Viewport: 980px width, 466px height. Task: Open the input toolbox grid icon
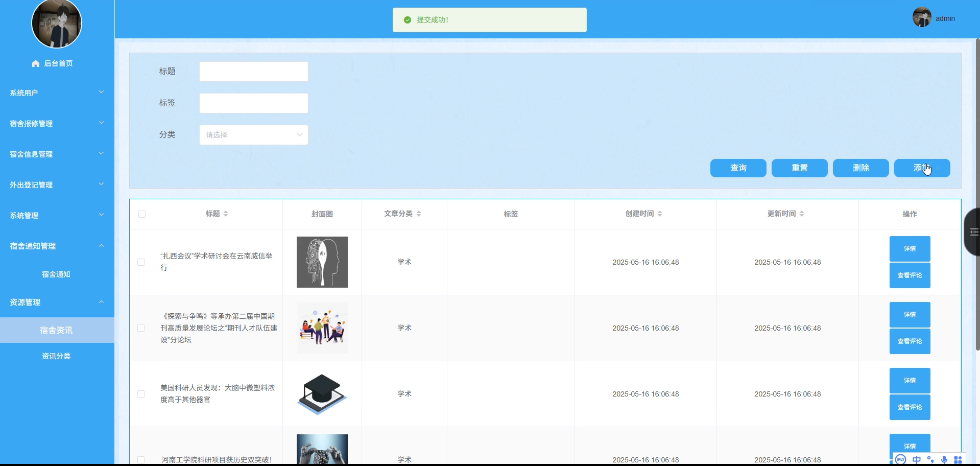958,459
